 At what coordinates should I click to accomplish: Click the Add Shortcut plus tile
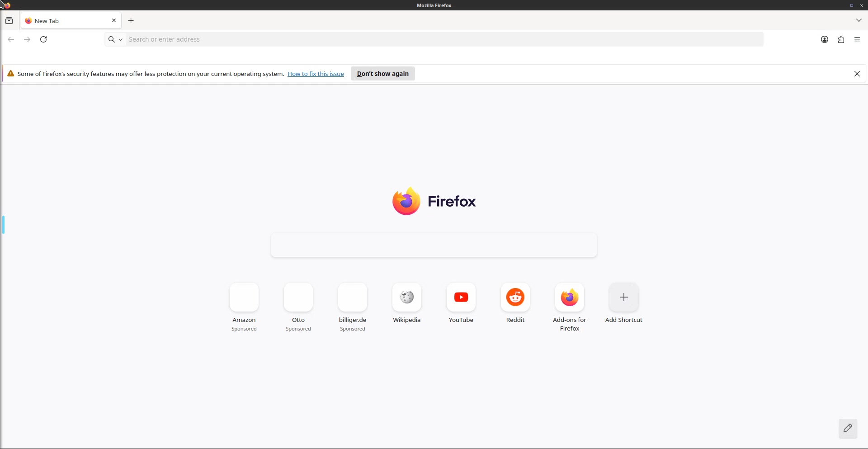pos(624,298)
